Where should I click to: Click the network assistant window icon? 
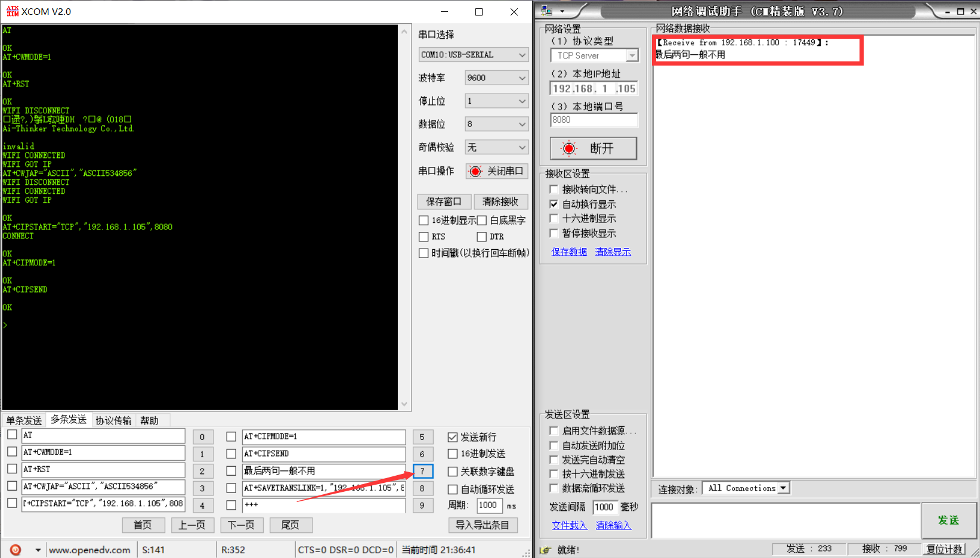546,11
